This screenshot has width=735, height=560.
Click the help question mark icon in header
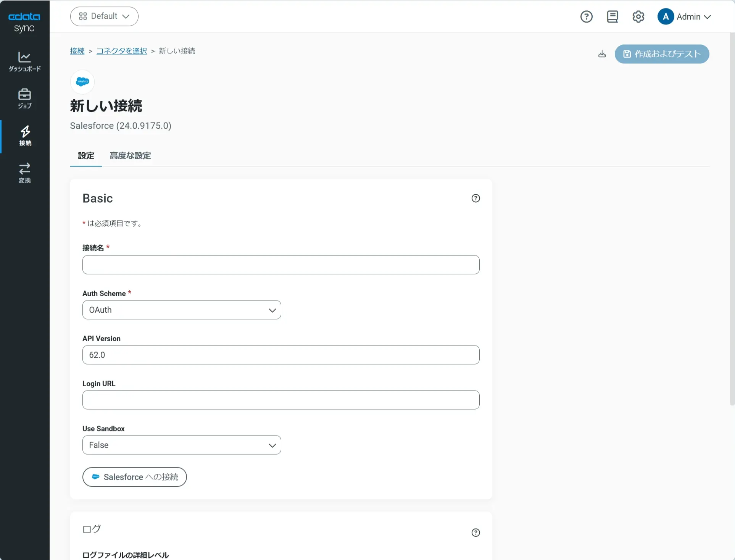[x=586, y=17]
